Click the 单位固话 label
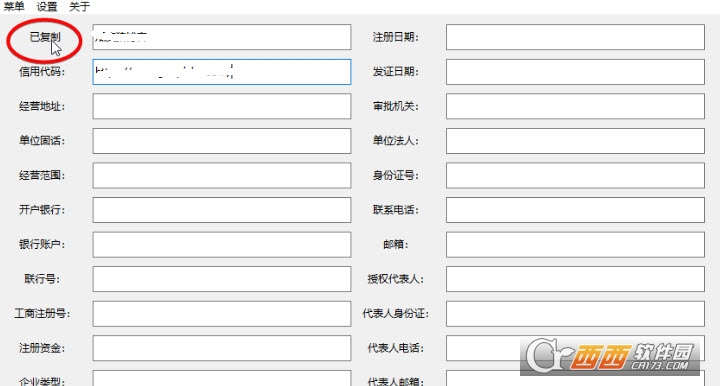This screenshot has height=386, width=720. pyautogui.click(x=42, y=140)
